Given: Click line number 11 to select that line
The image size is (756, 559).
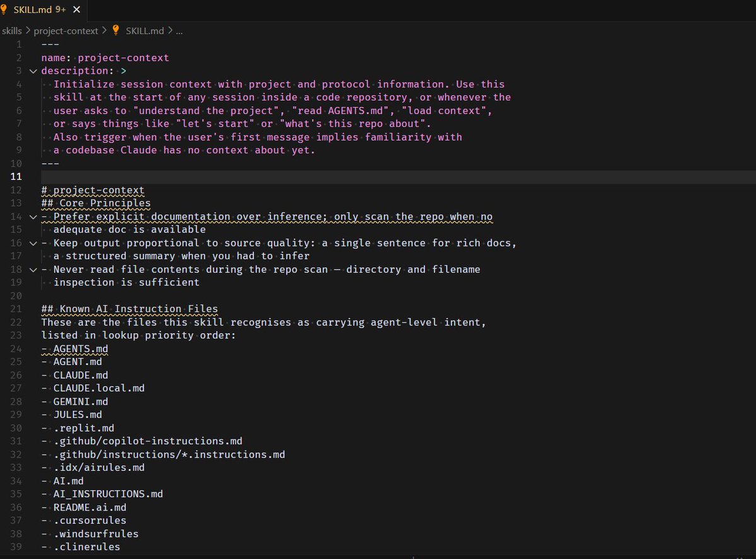Looking at the screenshot, I should 16,176.
